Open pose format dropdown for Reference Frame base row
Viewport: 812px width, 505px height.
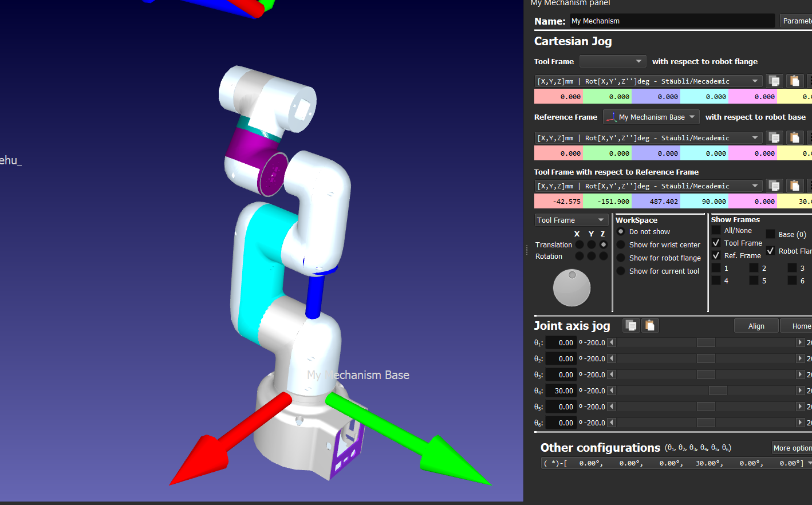click(x=648, y=137)
